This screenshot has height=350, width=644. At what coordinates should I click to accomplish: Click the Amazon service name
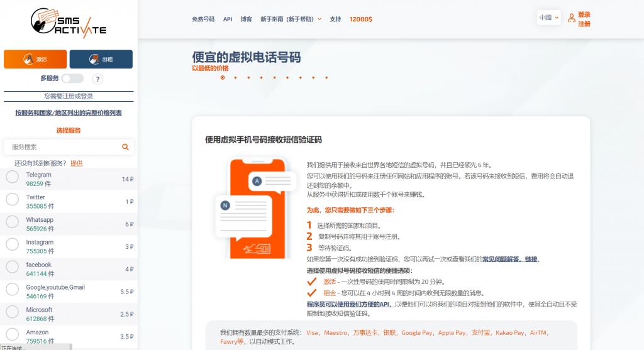[37, 332]
